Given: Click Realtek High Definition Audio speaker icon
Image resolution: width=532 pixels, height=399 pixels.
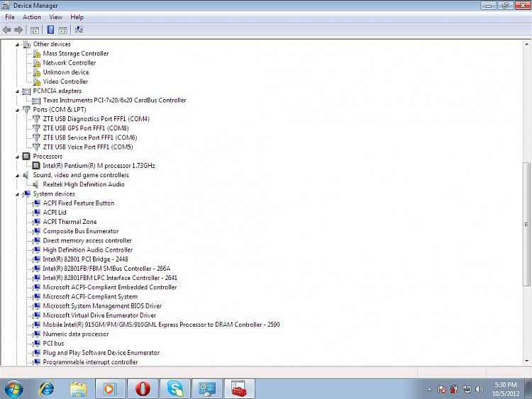Looking at the screenshot, I should tap(35, 184).
